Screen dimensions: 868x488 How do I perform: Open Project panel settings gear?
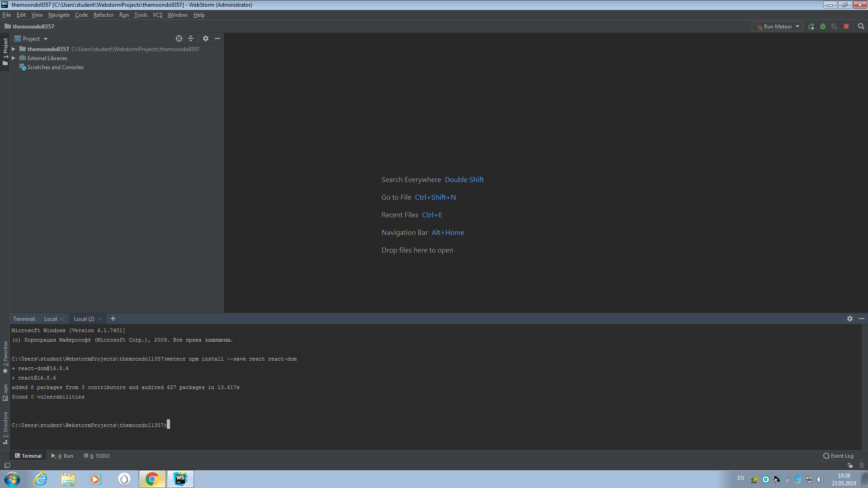click(x=206, y=39)
